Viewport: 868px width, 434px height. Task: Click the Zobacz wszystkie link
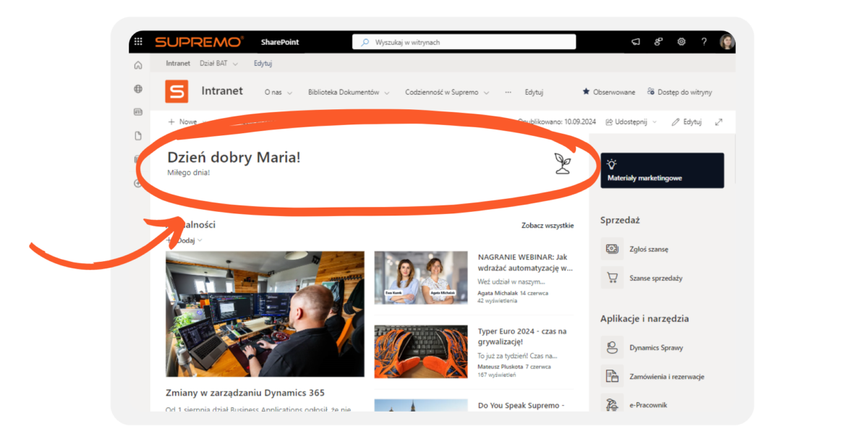(548, 226)
